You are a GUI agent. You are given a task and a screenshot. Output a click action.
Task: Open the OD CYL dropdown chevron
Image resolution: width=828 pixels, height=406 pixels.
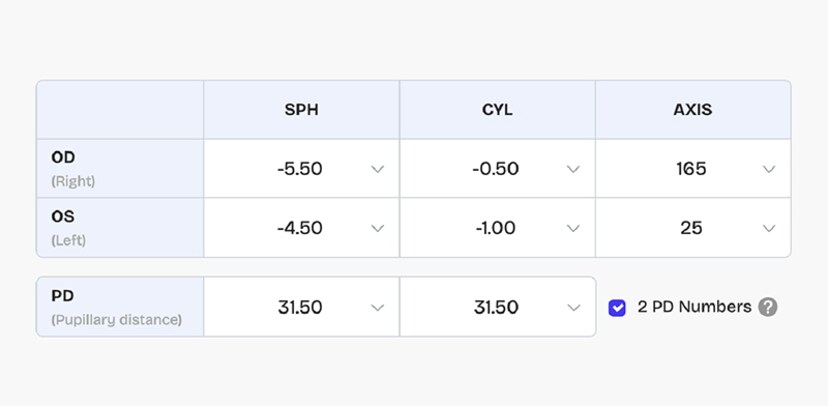(573, 169)
